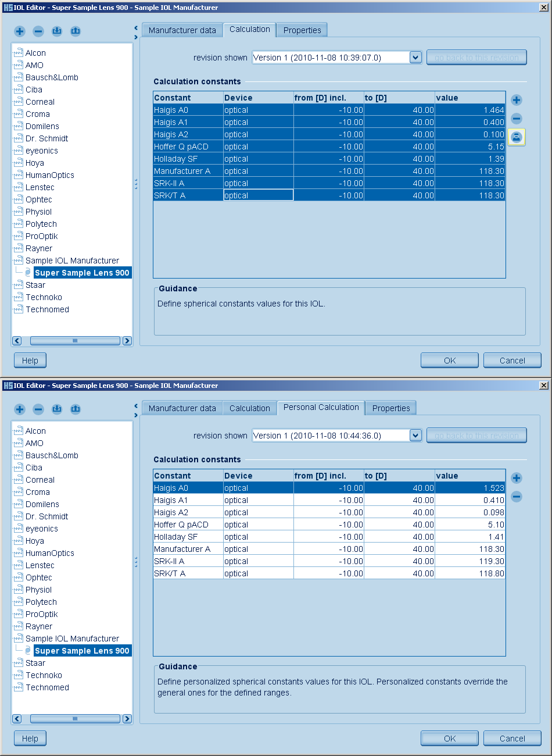Open revision dropdown showing 10:44:36 timestamp
Screen dimensions: 552x756
[x=415, y=436]
